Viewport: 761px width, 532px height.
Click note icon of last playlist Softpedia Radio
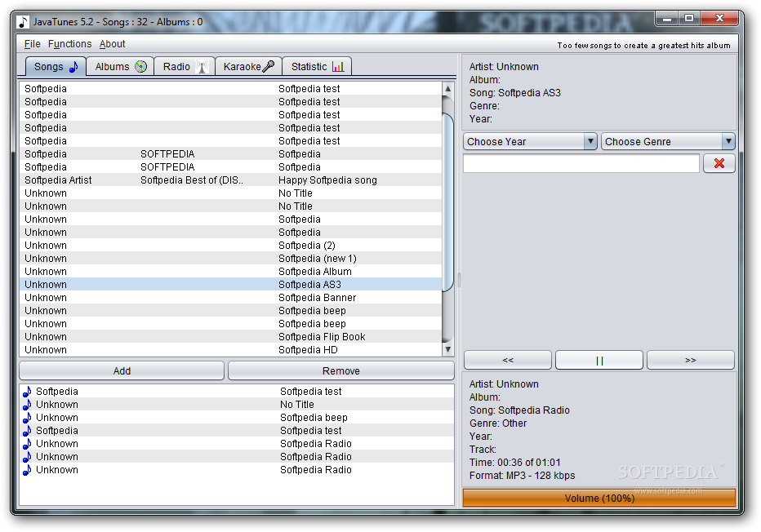click(27, 470)
